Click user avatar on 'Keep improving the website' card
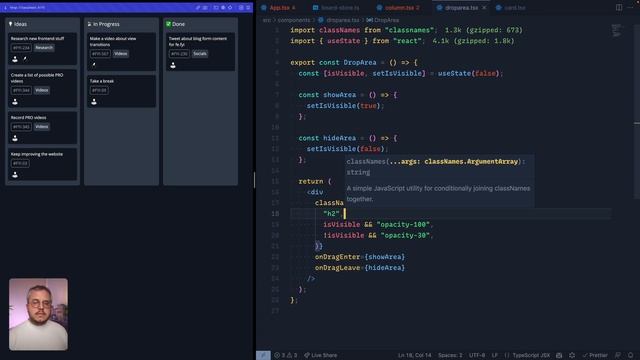Image resolution: width=640 pixels, height=360 pixels. pyautogui.click(x=15, y=175)
